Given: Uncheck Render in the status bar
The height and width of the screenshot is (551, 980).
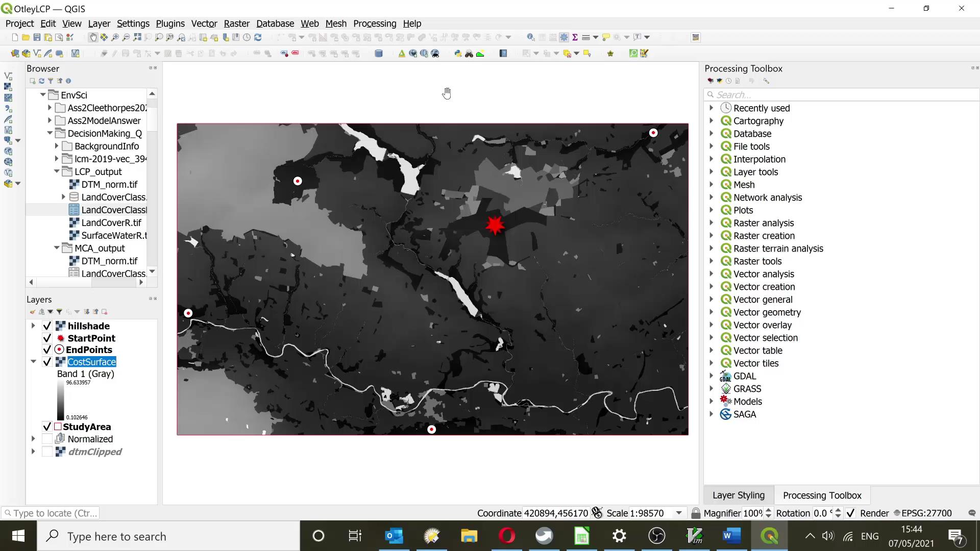Looking at the screenshot, I should click(851, 513).
